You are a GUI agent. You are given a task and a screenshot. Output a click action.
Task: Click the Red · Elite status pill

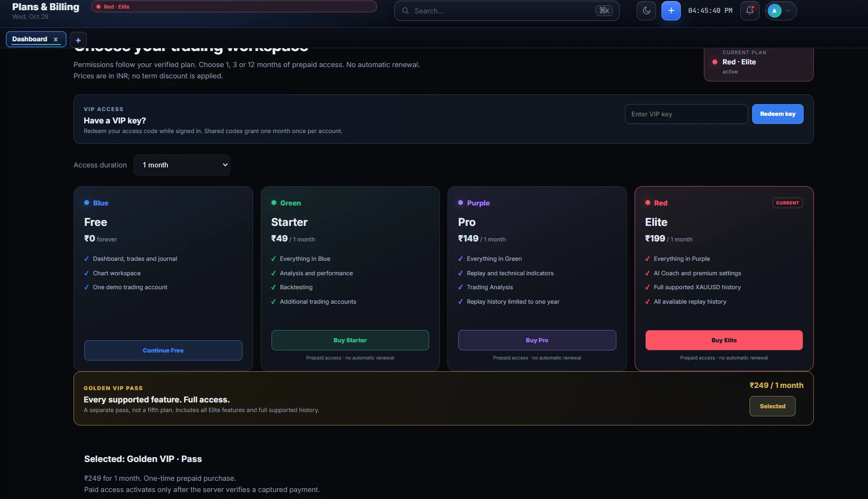(234, 6)
